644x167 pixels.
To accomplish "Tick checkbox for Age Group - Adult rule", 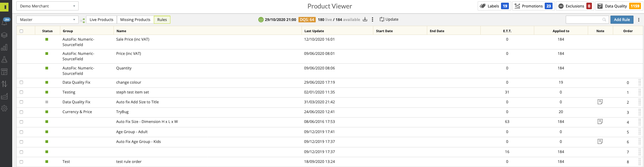I will pyautogui.click(x=21, y=132).
